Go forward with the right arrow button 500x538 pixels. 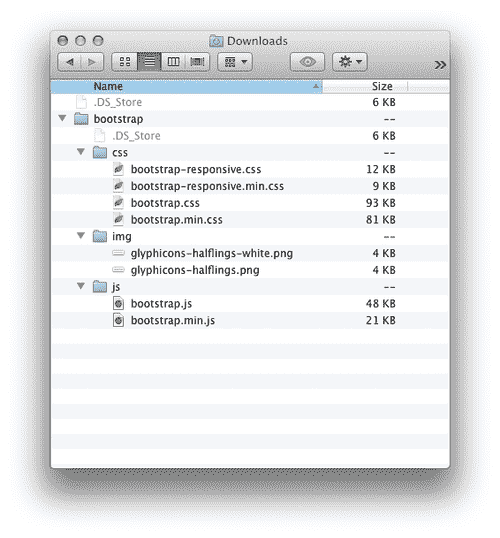[92, 62]
